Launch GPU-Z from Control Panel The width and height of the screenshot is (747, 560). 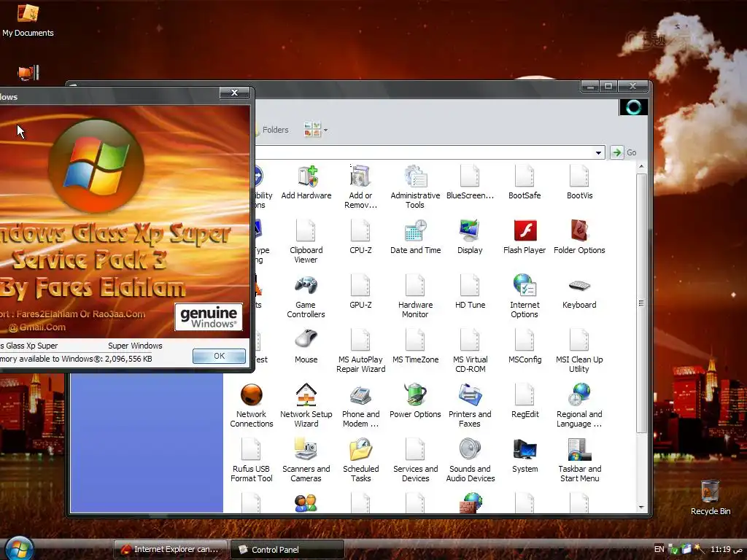click(360, 292)
